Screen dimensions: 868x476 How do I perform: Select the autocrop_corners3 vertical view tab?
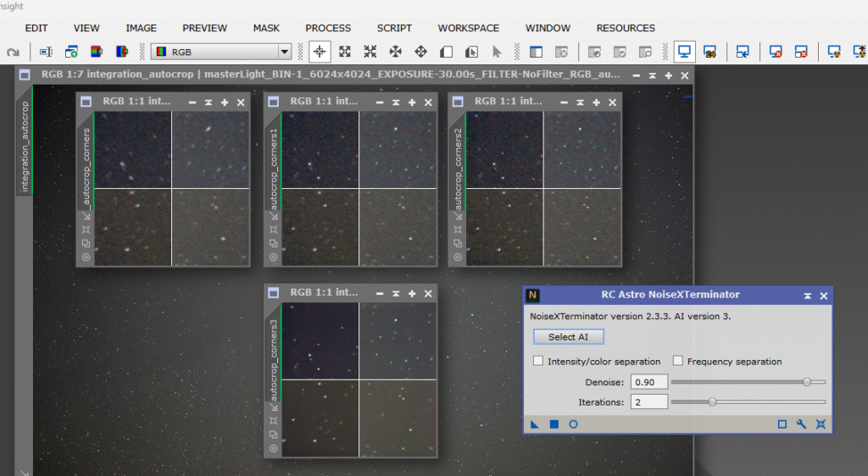[273, 352]
